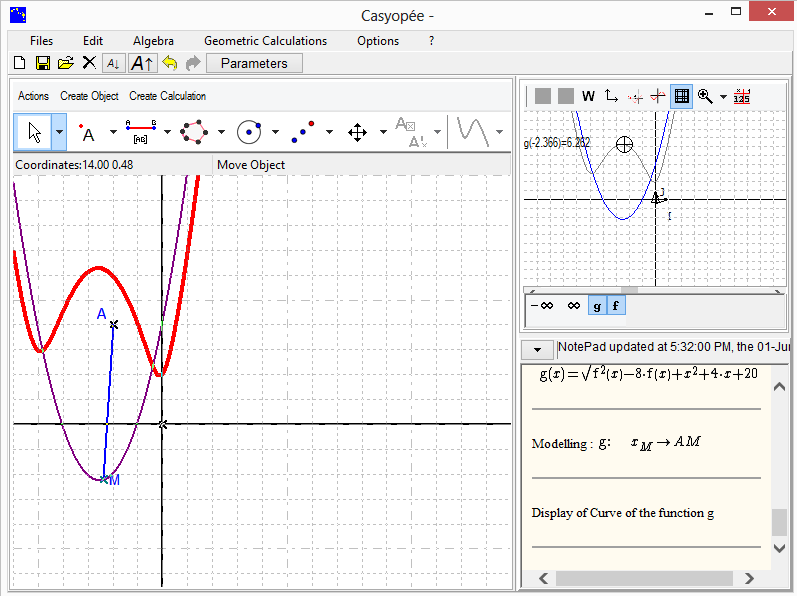Screen dimensions: 797x596
Task: Expand the pointer tool dropdown arrow
Action: click(59, 132)
